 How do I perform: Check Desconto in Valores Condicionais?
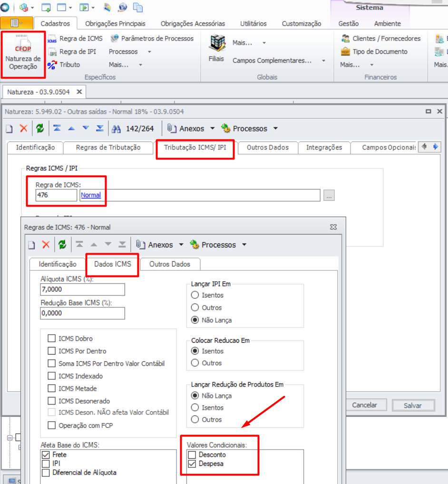point(192,454)
